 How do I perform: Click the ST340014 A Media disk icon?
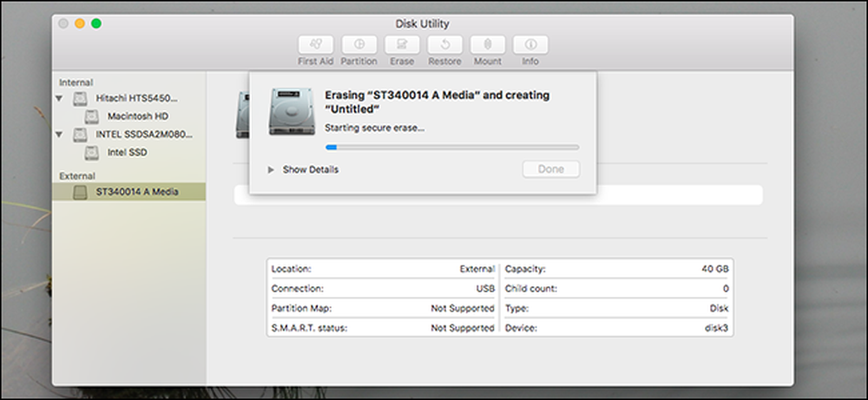point(80,192)
